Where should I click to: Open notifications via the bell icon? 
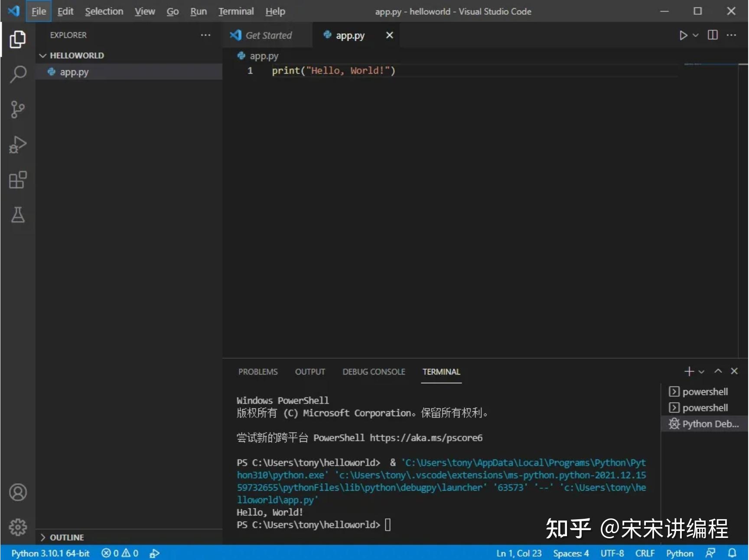733,553
